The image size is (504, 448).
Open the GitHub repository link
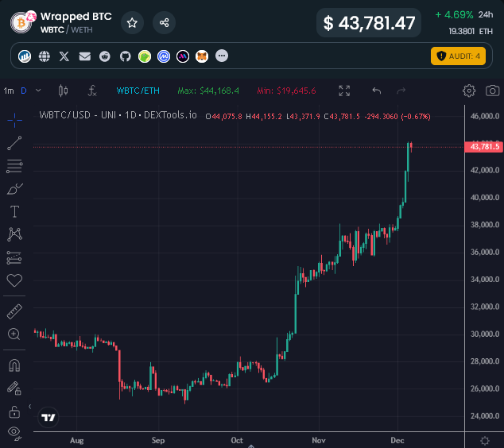[x=126, y=56]
